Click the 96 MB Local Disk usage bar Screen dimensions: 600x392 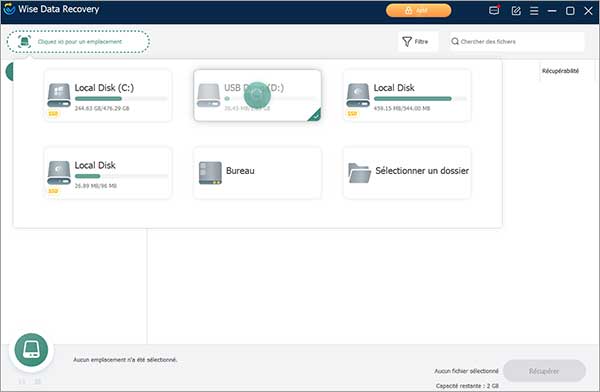(121, 176)
